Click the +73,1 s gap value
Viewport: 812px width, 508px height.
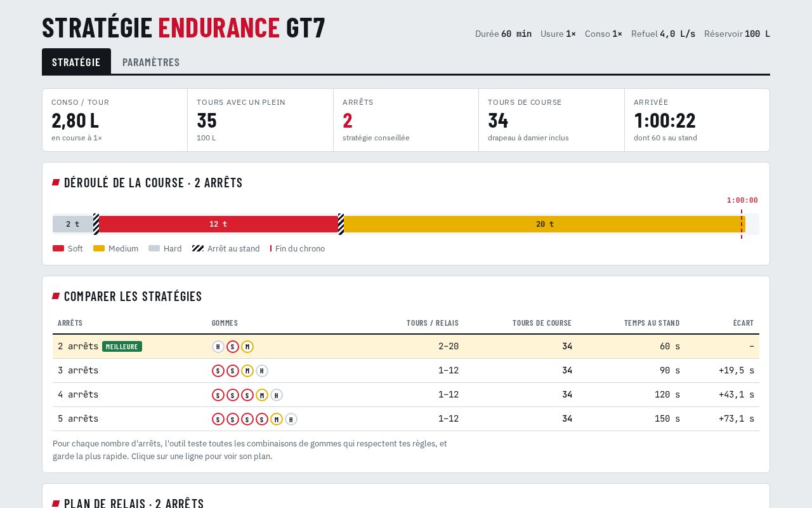[x=737, y=419]
